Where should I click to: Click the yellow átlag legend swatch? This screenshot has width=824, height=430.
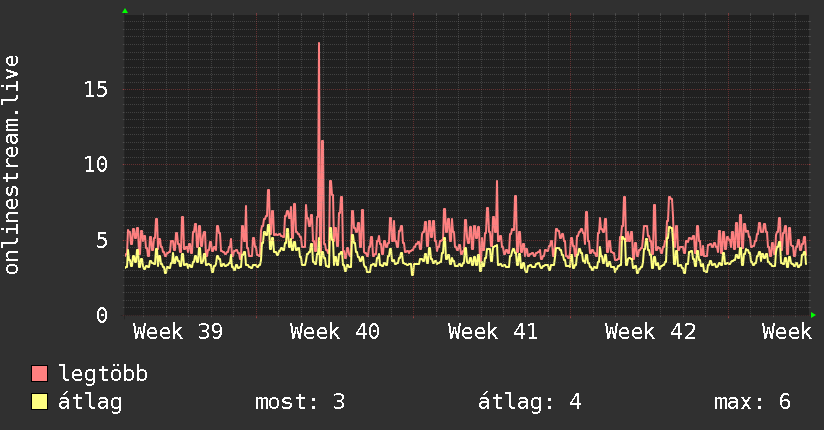[39, 402]
